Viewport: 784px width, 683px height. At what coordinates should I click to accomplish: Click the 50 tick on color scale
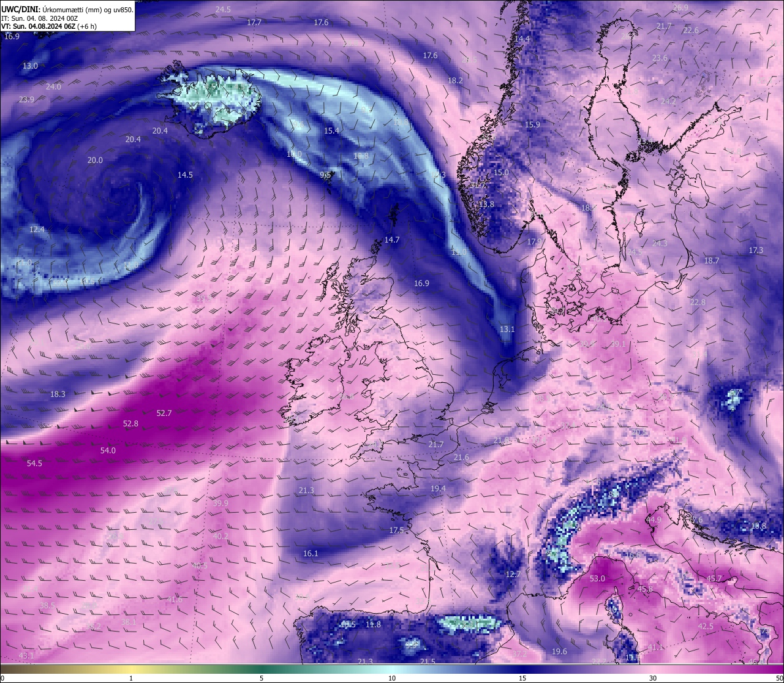[779, 678]
